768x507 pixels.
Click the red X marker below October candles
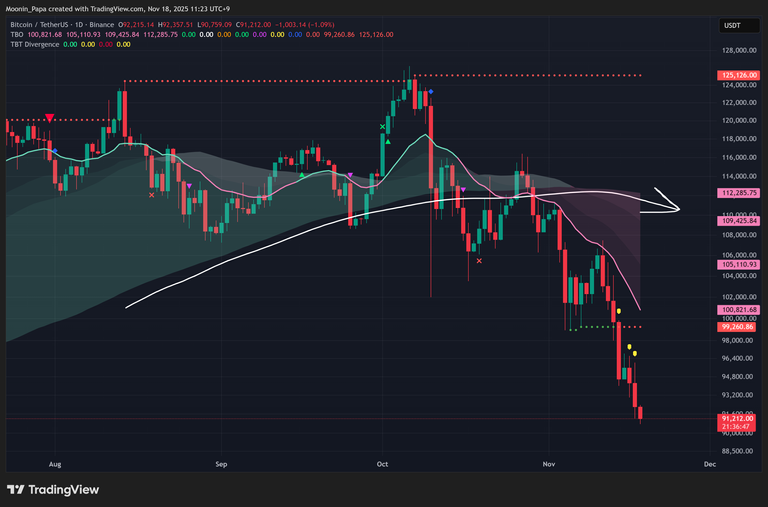480,261
